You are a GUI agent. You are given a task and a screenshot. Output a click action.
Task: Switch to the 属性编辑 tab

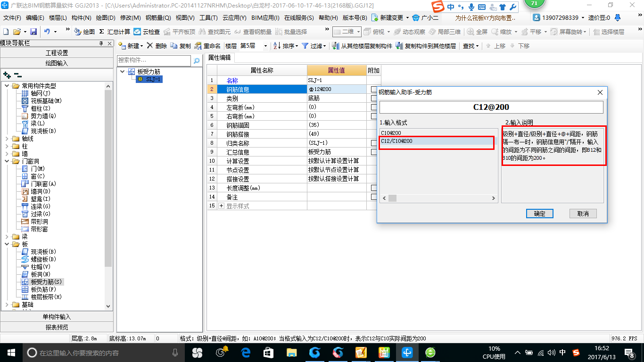click(x=220, y=58)
